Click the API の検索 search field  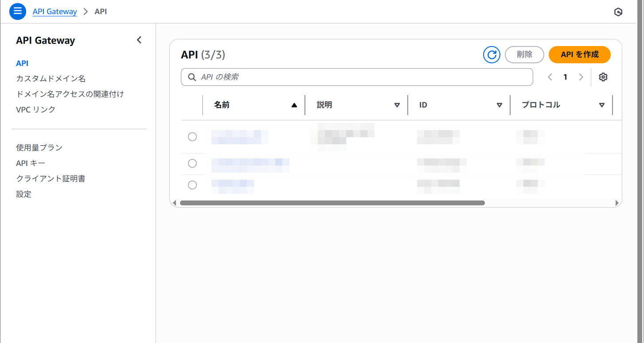(357, 77)
